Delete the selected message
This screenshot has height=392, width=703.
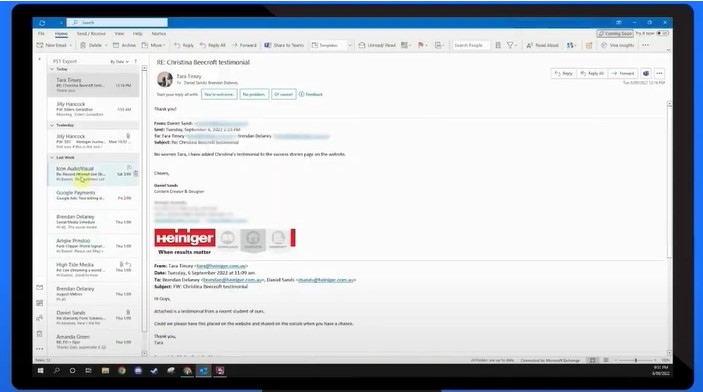point(91,45)
